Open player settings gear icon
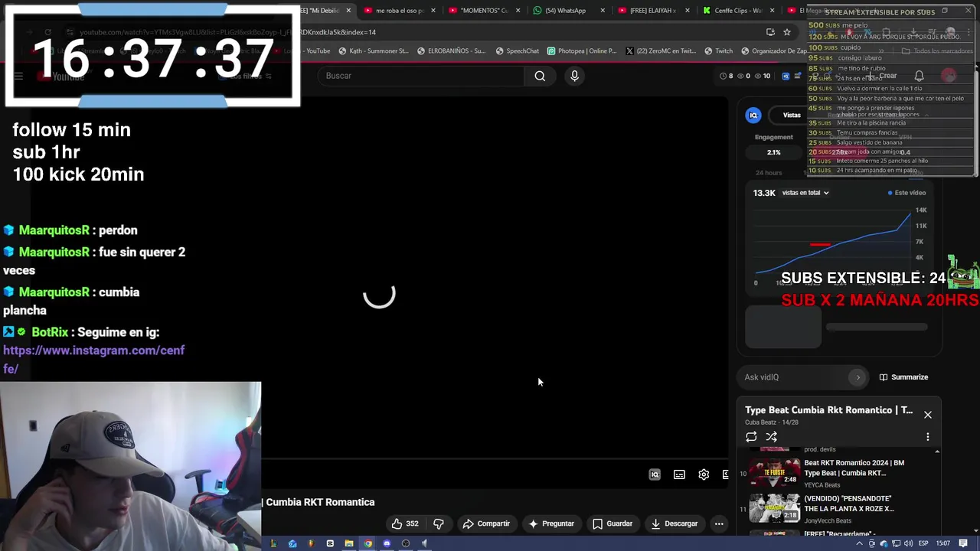 click(704, 474)
